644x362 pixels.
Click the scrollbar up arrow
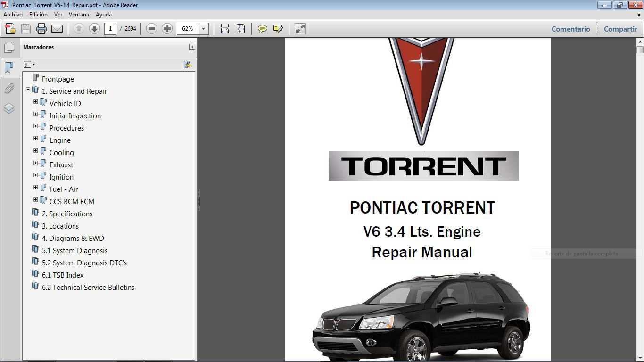[x=640, y=42]
